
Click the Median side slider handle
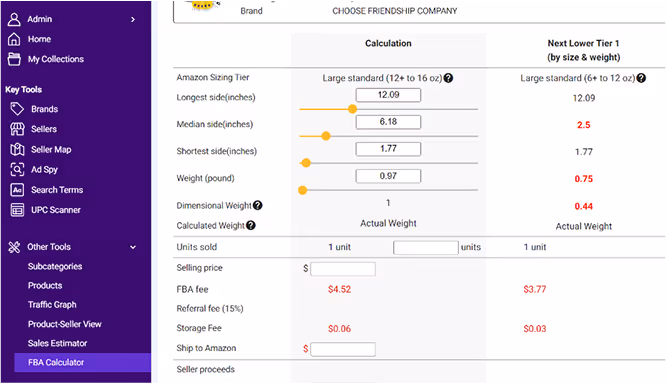pyautogui.click(x=326, y=136)
